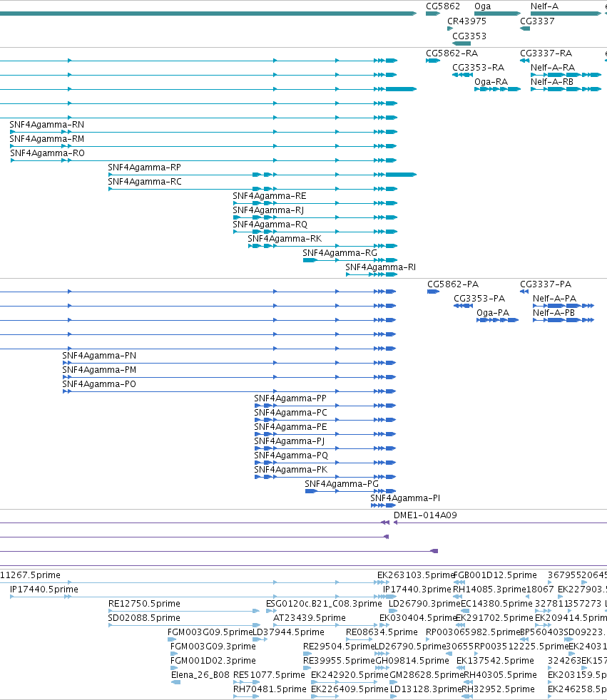Click the Oga-RA transcript label

[491, 82]
